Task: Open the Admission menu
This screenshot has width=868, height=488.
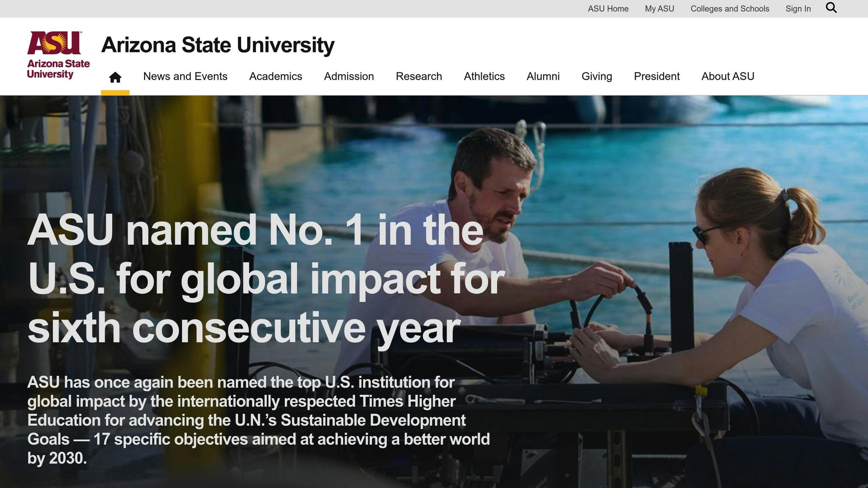Action: coord(348,77)
